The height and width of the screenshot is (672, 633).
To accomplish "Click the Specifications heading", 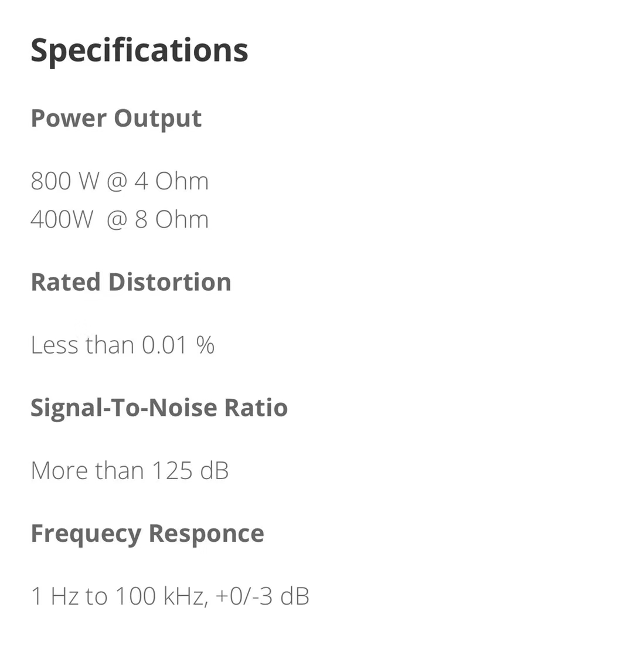I will [139, 52].
